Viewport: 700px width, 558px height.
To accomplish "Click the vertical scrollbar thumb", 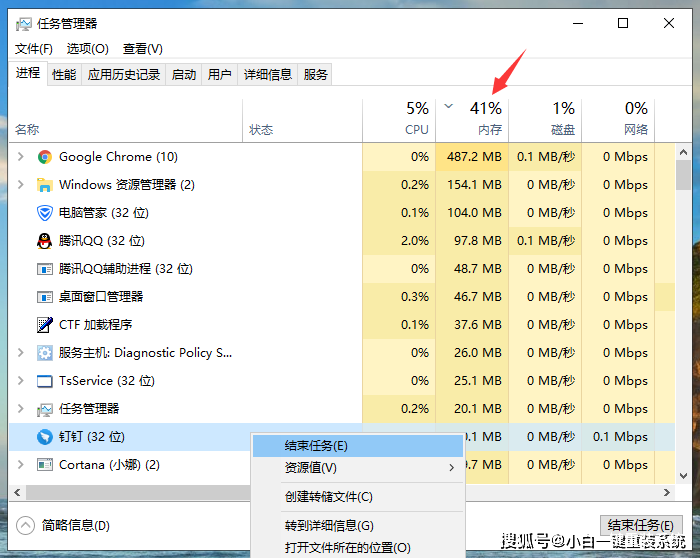I will pyautogui.click(x=683, y=176).
